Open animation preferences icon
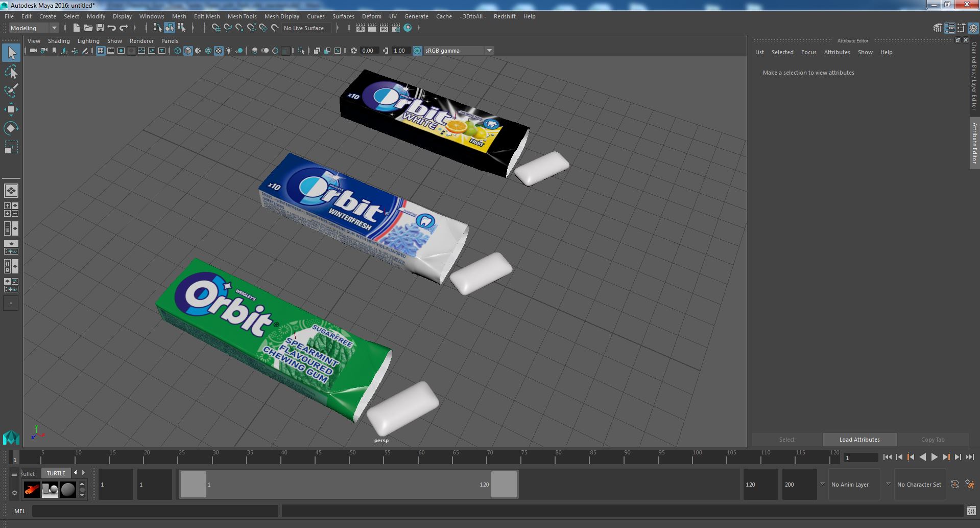The image size is (980, 528). (x=970, y=485)
